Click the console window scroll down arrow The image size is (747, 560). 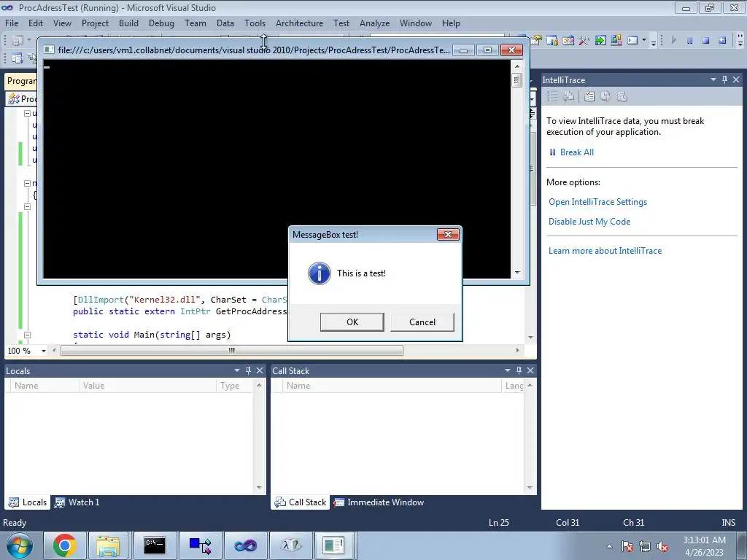point(517,273)
